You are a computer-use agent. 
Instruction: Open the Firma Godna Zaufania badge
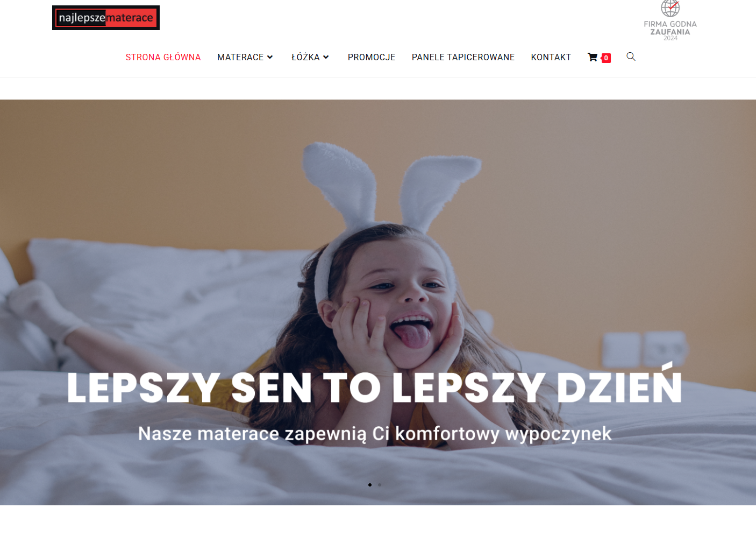pyautogui.click(x=670, y=20)
